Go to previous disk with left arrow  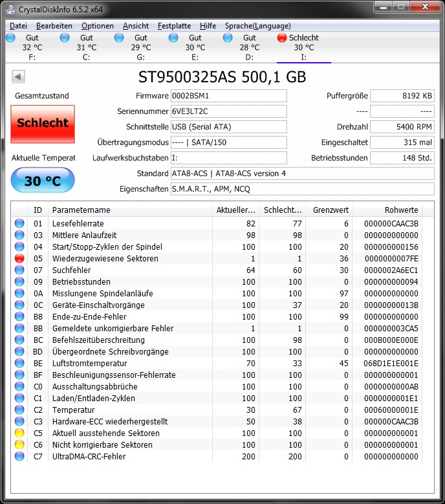pyautogui.click(x=18, y=77)
